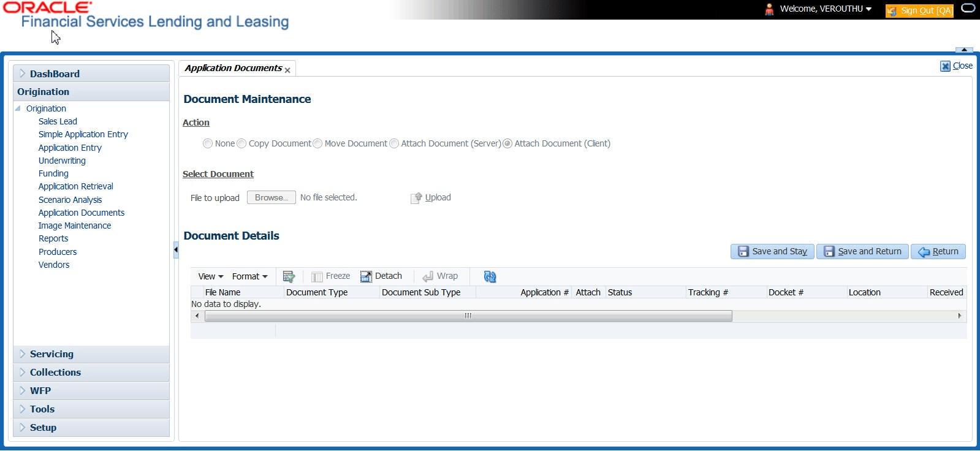Click the table horizontal scrollbar thumb
Screen dimensions: 980x451
pyautogui.click(x=468, y=316)
